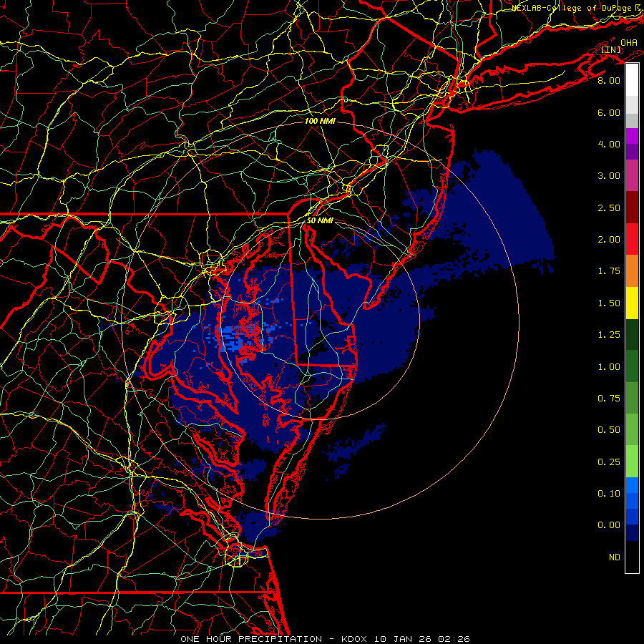This screenshot has height=644, width=644.
Task: Click the "ONE HOUR PRECIPITATION" title text
Action: [251, 639]
